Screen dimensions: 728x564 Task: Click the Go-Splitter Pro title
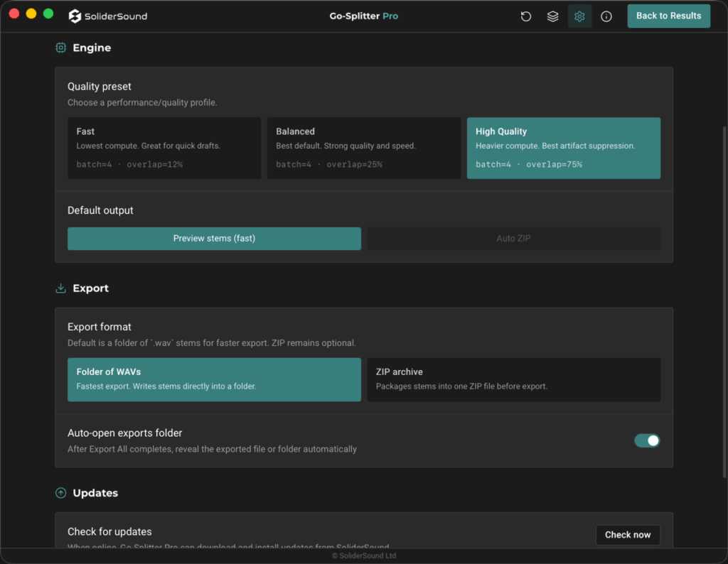click(363, 16)
